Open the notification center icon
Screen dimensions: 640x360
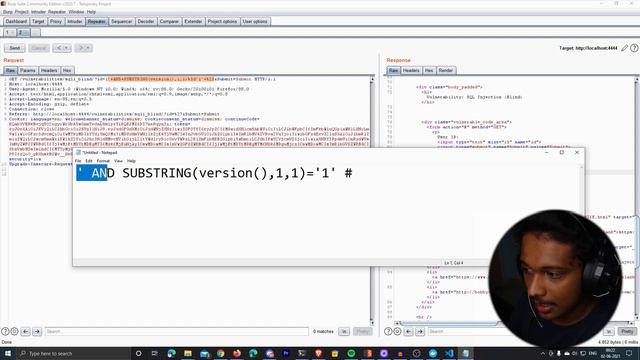point(629,353)
